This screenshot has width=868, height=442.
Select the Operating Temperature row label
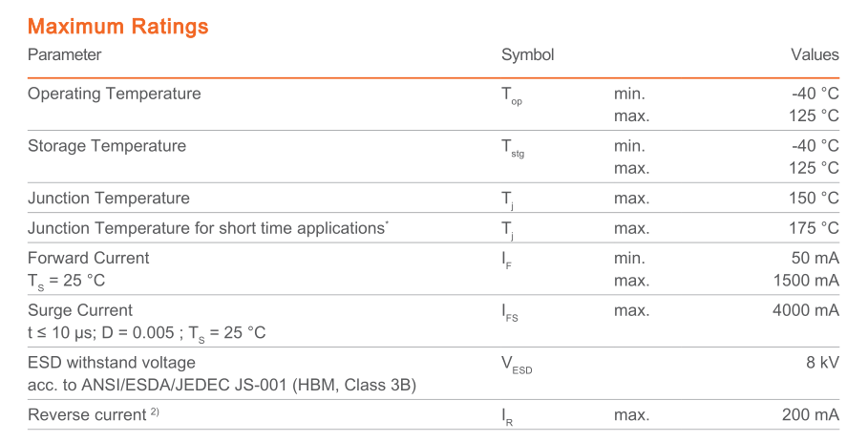pos(114,95)
